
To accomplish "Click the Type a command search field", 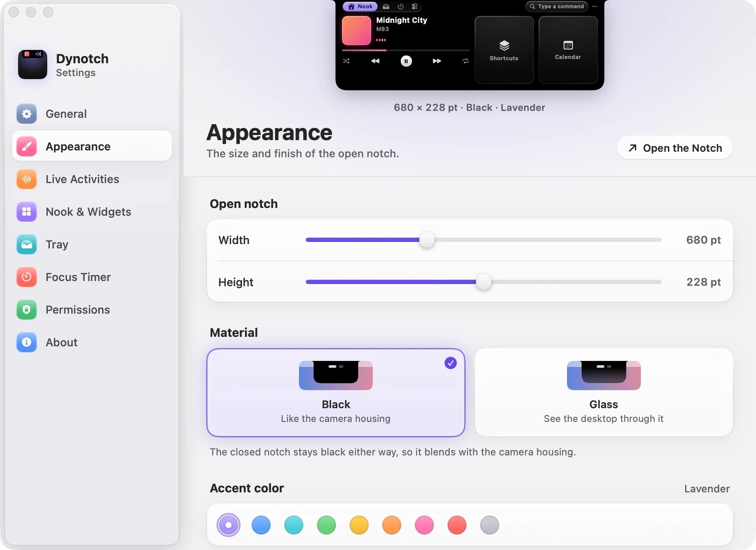I will (557, 7).
